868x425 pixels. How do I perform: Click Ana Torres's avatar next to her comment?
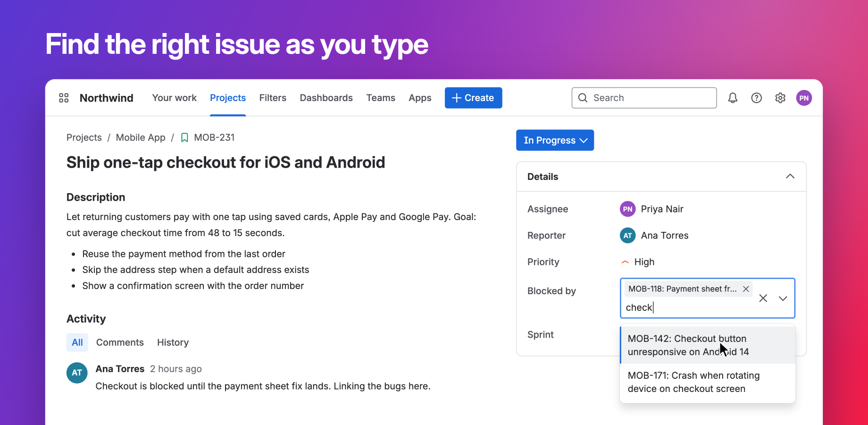tap(77, 373)
